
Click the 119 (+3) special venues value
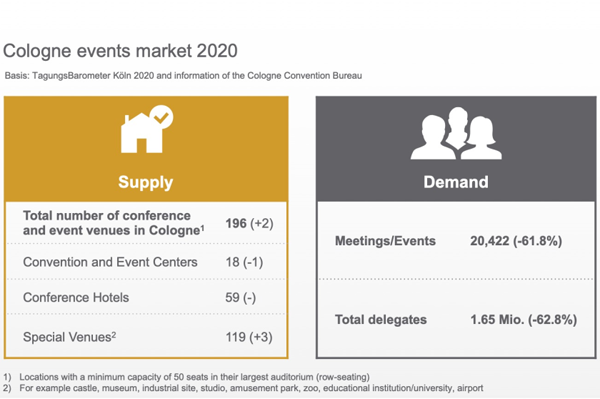point(249,337)
